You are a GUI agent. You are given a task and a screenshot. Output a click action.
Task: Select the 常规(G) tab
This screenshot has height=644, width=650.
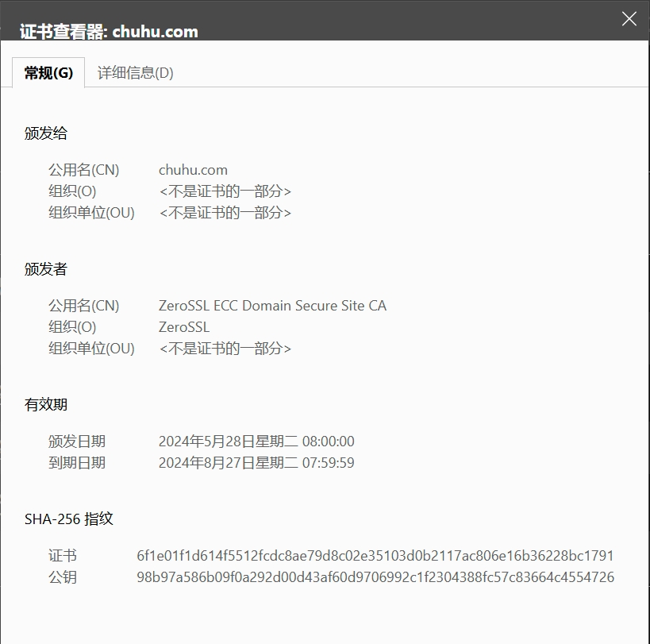click(x=48, y=73)
